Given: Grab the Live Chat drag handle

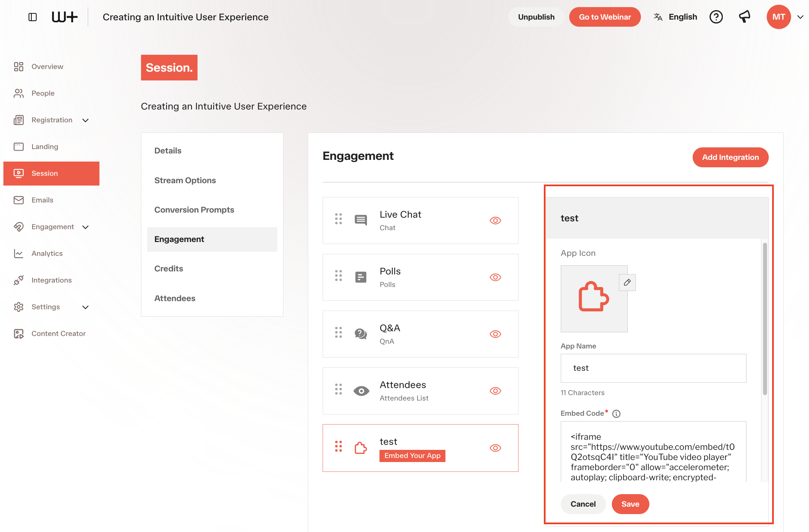Looking at the screenshot, I should [338, 219].
